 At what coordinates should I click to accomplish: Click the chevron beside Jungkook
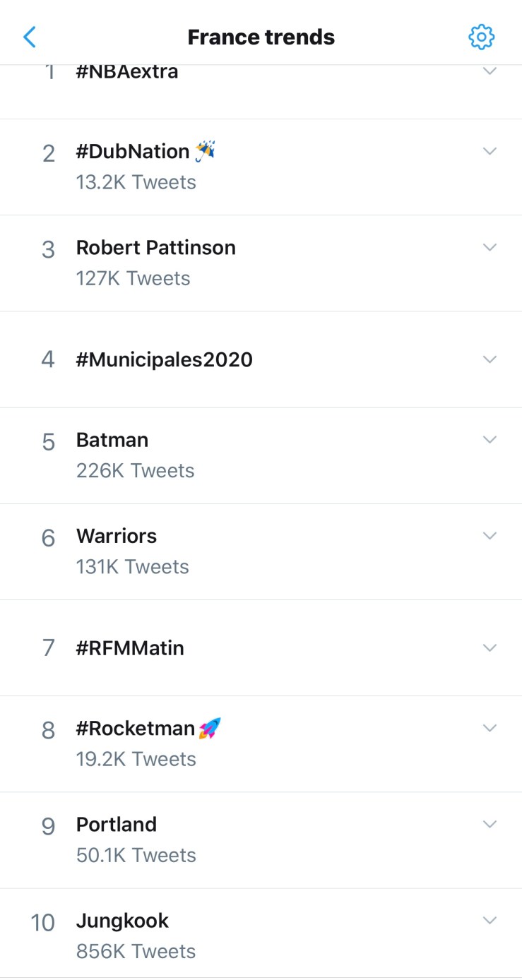(x=490, y=920)
